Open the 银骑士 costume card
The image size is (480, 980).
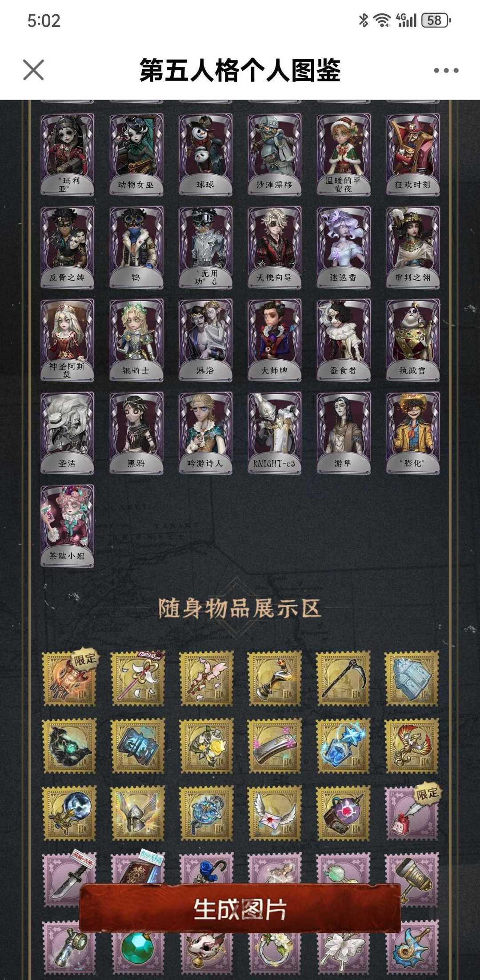pos(136,340)
